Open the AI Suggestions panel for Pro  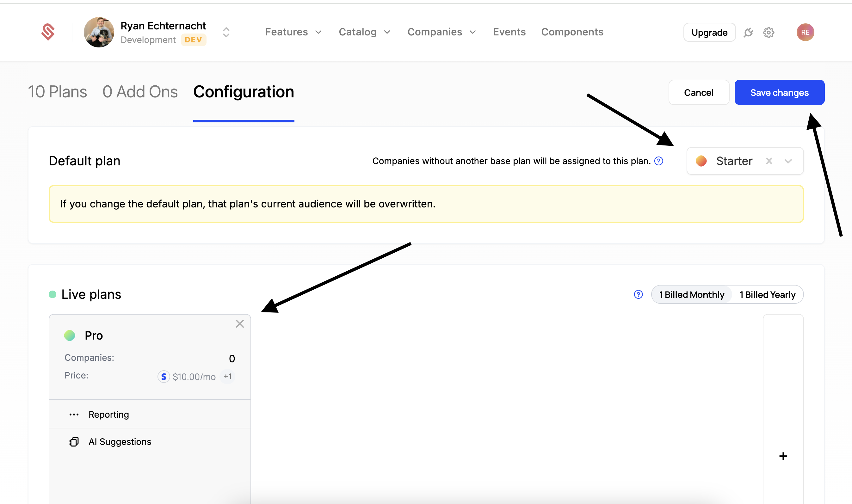[120, 441]
